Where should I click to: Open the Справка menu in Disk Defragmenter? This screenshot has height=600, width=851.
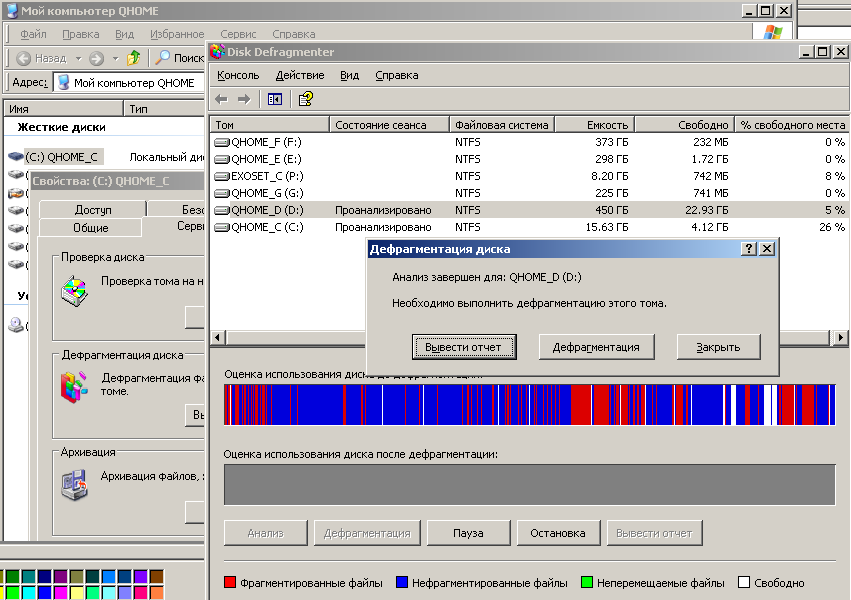tap(397, 75)
